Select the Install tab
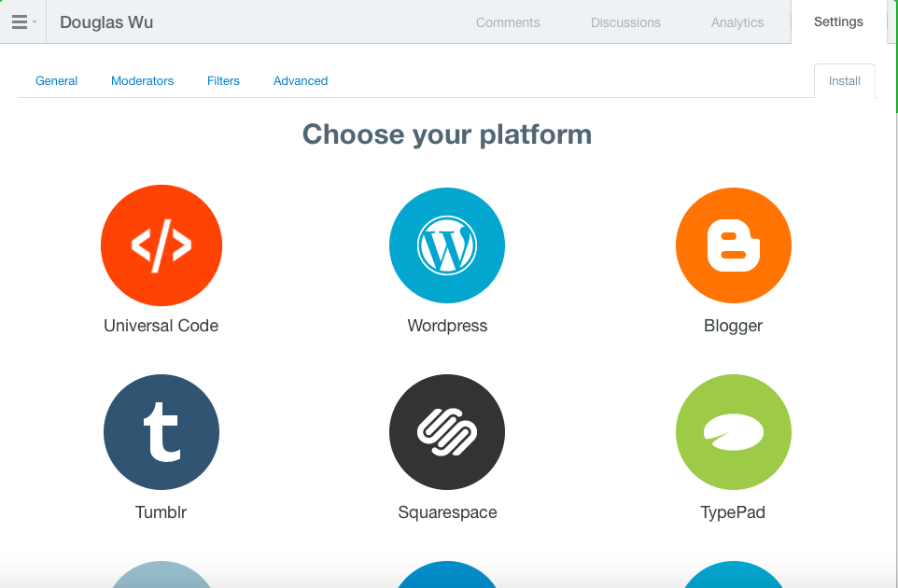898x588 pixels. (845, 80)
